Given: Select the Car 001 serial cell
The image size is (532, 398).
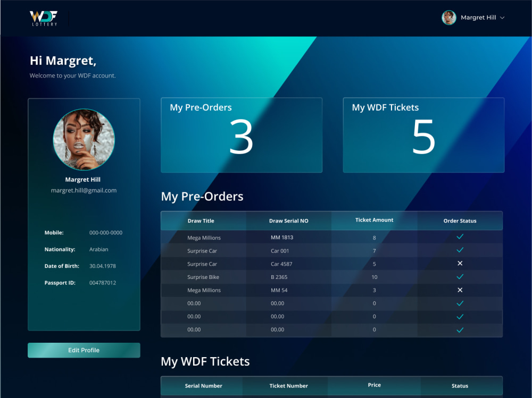Looking at the screenshot, I should pyautogui.click(x=280, y=251).
